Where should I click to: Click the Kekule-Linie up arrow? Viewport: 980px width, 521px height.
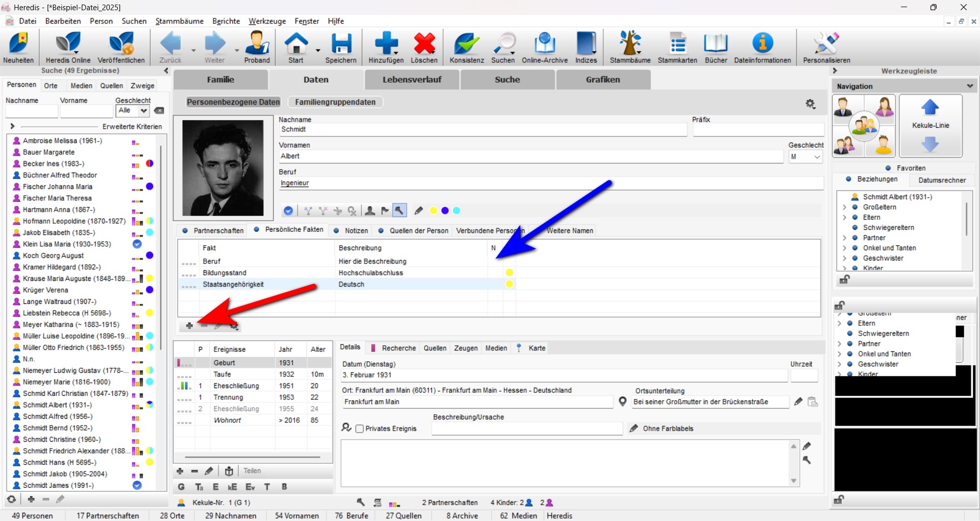point(930,108)
